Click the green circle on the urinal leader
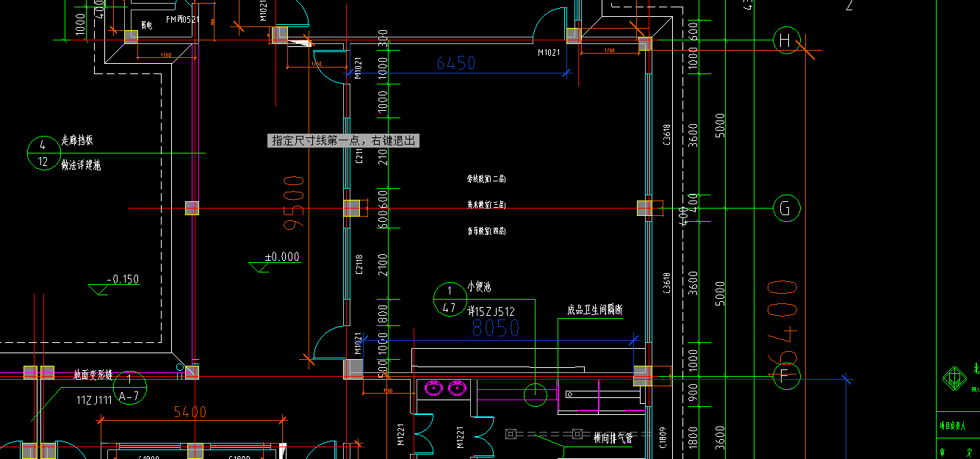This screenshot has height=459, width=980. coord(536,394)
